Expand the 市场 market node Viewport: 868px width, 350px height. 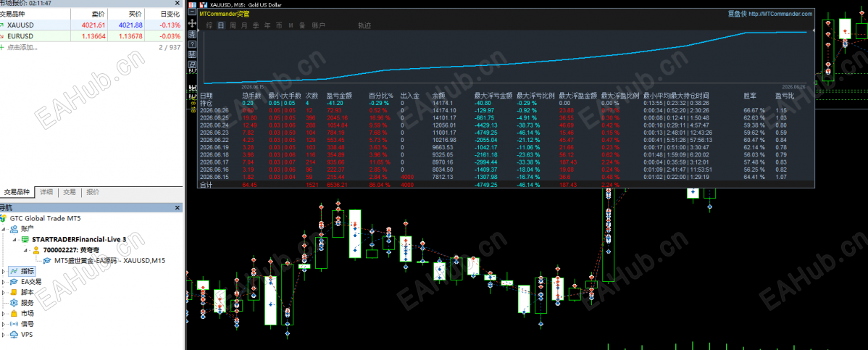tap(4, 314)
